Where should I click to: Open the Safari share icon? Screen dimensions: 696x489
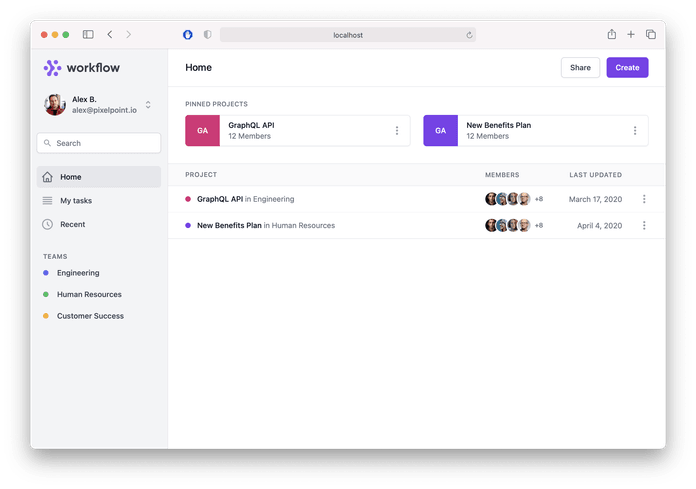click(611, 34)
